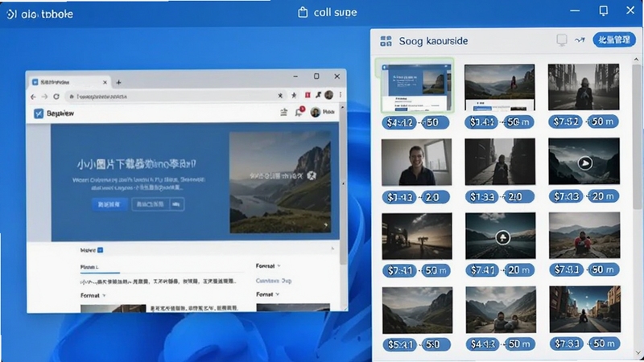The width and height of the screenshot is (644, 362).
Task: Click the blue checkmark site logo
Action: 39,113
